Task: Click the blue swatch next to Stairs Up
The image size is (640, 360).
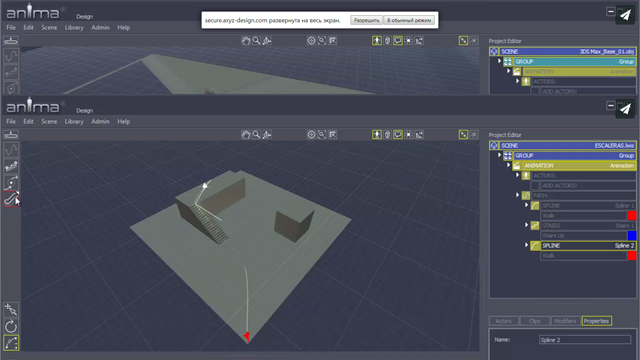Action: pos(632,236)
